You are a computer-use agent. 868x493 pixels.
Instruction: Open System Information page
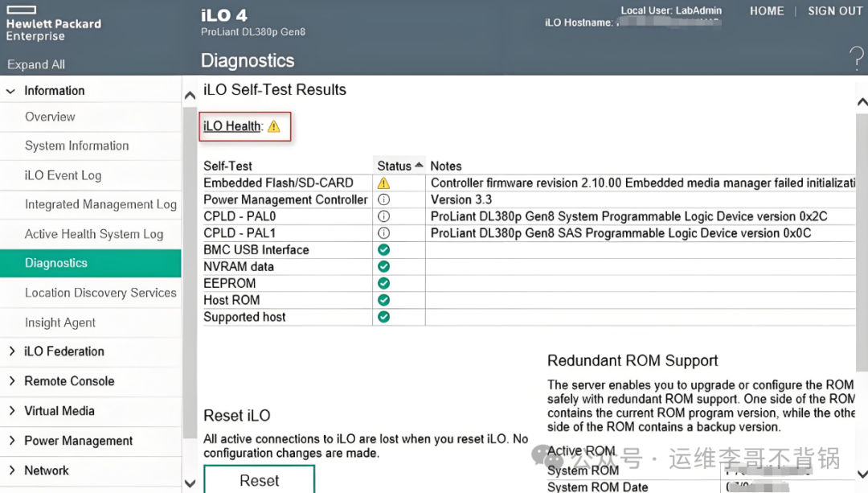(x=77, y=146)
